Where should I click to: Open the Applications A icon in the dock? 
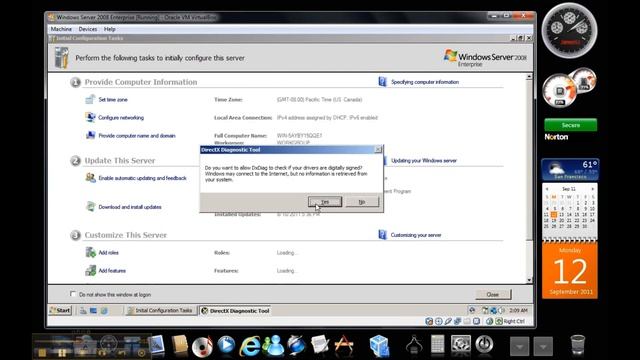pos(344,345)
